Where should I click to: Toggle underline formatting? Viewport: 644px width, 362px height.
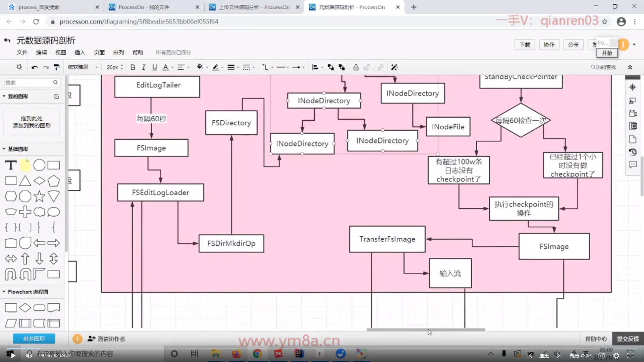155,67
